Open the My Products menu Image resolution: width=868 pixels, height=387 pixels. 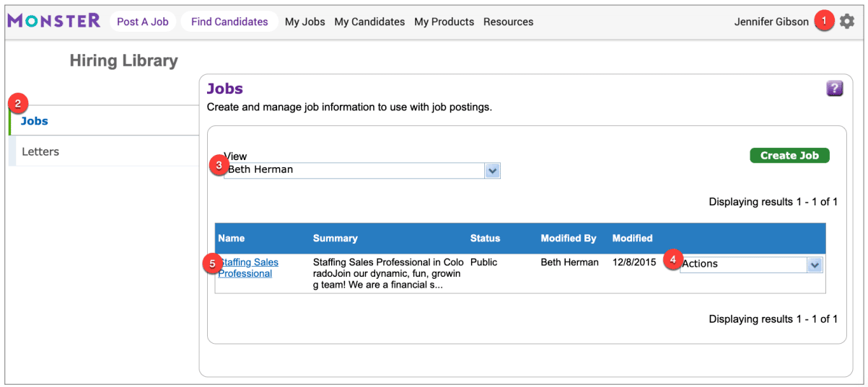pos(444,22)
